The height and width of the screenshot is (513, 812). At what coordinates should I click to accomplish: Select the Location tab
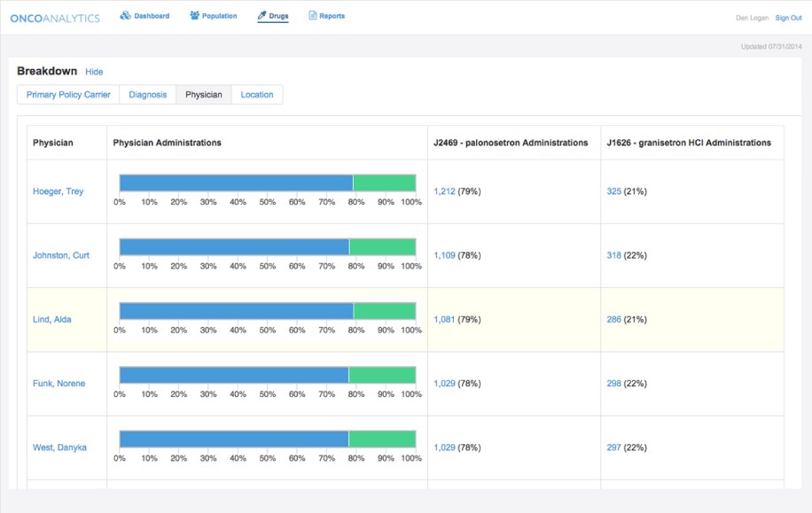[257, 95]
